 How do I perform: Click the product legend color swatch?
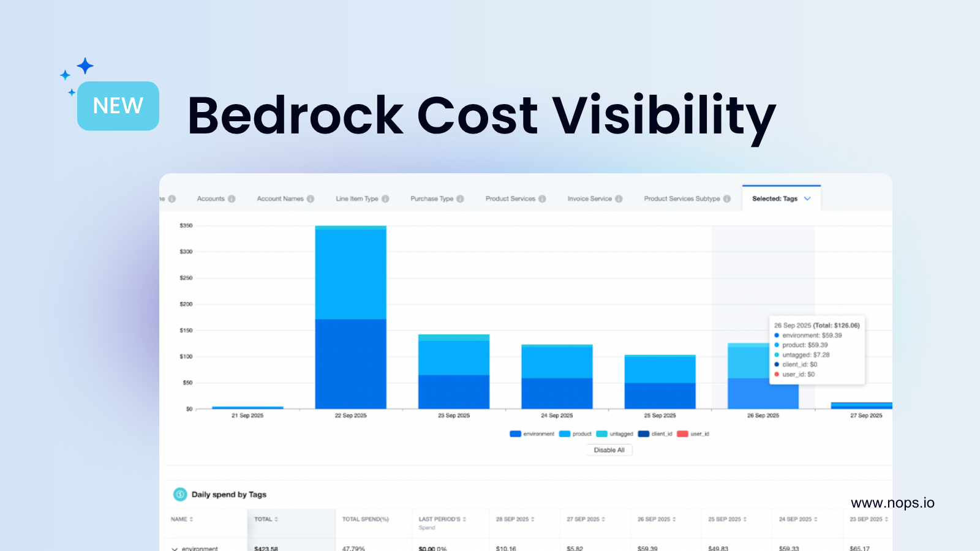pos(564,434)
